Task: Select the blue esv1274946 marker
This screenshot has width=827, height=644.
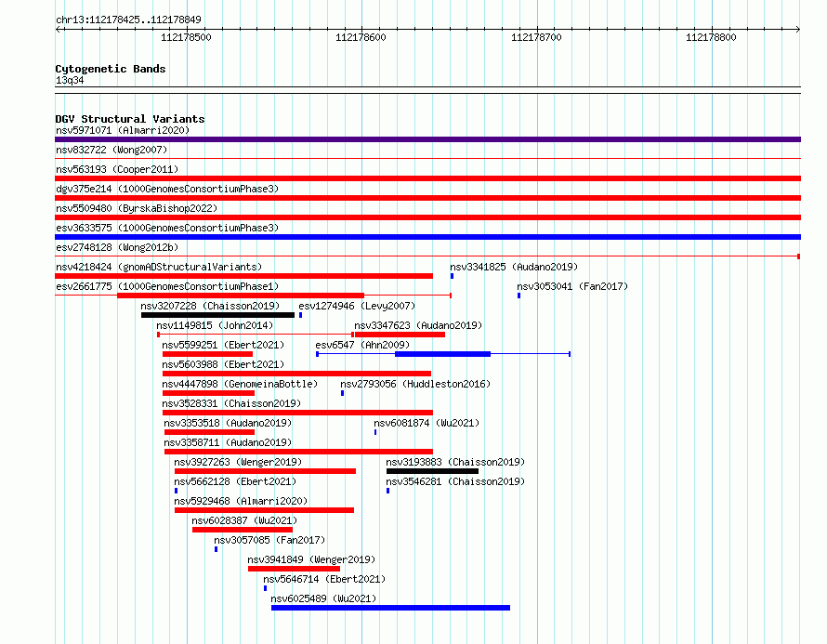Action: (301, 315)
